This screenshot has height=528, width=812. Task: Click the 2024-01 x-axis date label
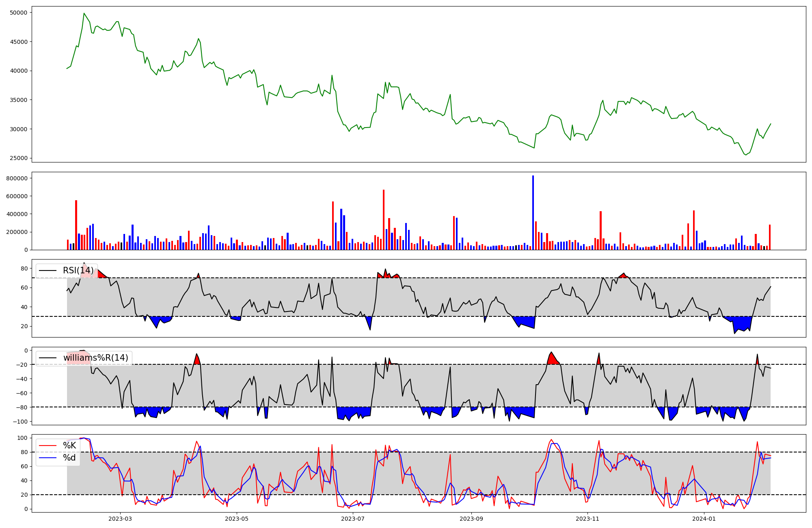coord(704,519)
